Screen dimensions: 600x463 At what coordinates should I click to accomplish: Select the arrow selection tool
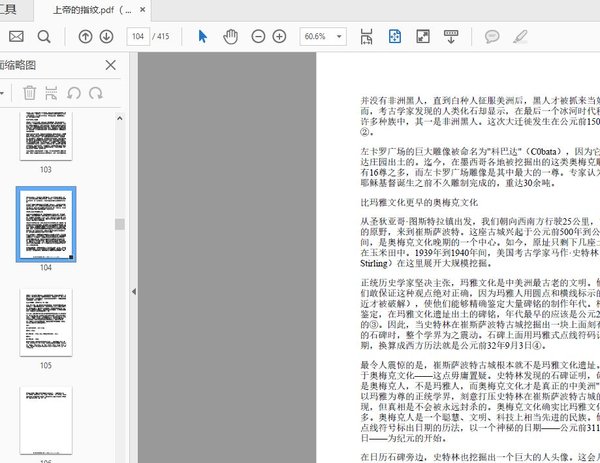[203, 36]
